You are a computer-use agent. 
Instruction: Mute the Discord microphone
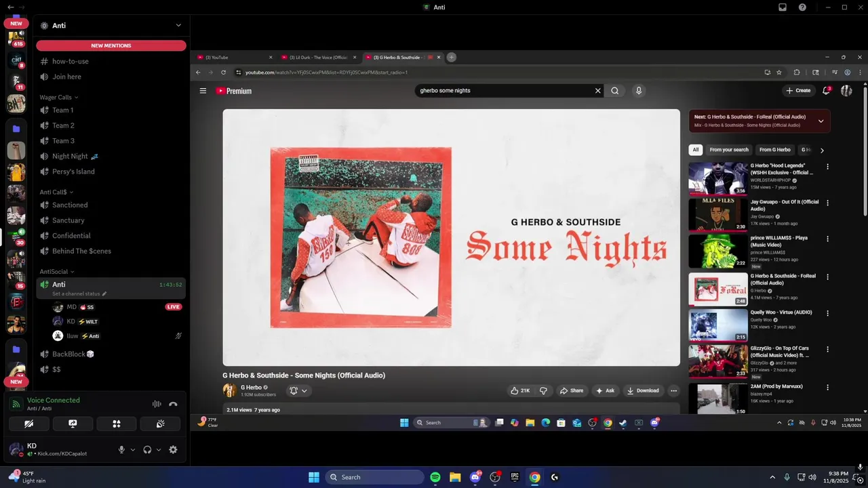click(122, 449)
